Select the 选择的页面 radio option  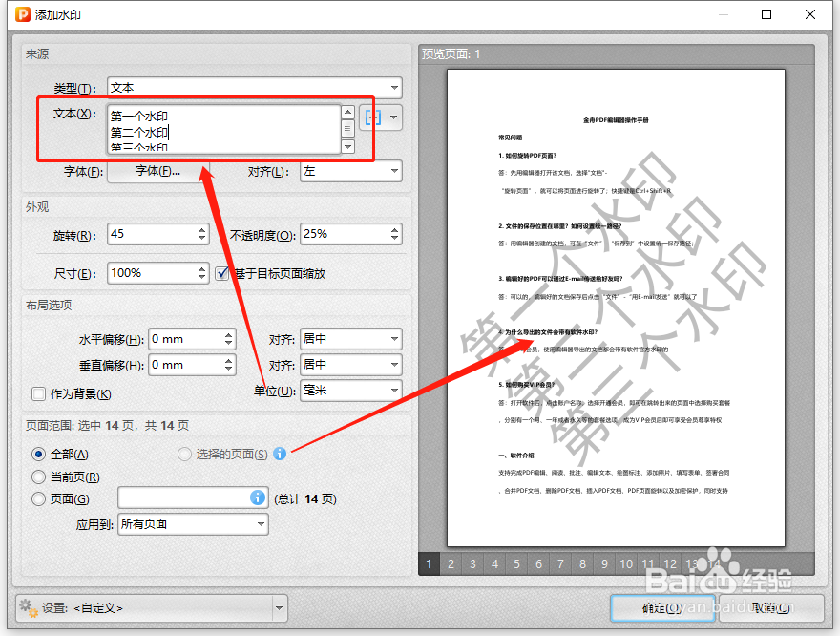(184, 455)
